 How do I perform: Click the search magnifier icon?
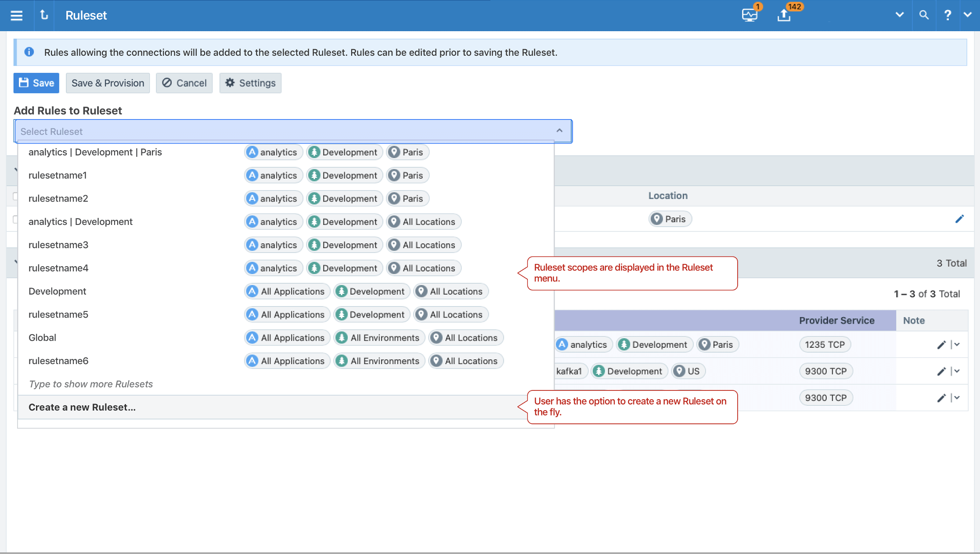[923, 15]
